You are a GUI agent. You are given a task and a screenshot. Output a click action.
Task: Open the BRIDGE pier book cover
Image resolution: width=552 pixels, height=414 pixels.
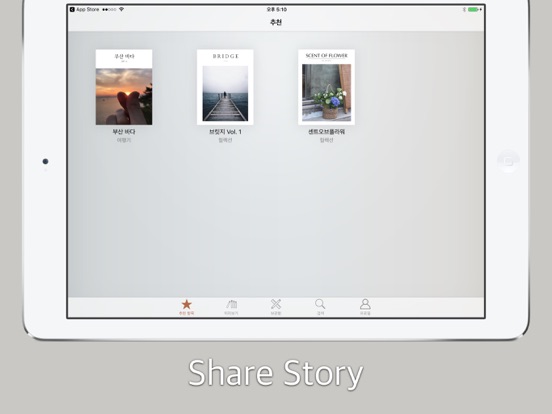point(225,87)
